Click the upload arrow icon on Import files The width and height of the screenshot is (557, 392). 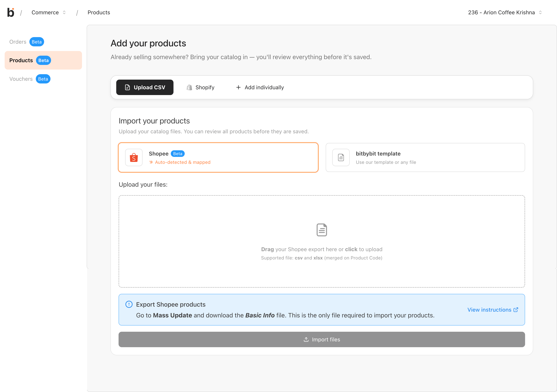(x=306, y=339)
